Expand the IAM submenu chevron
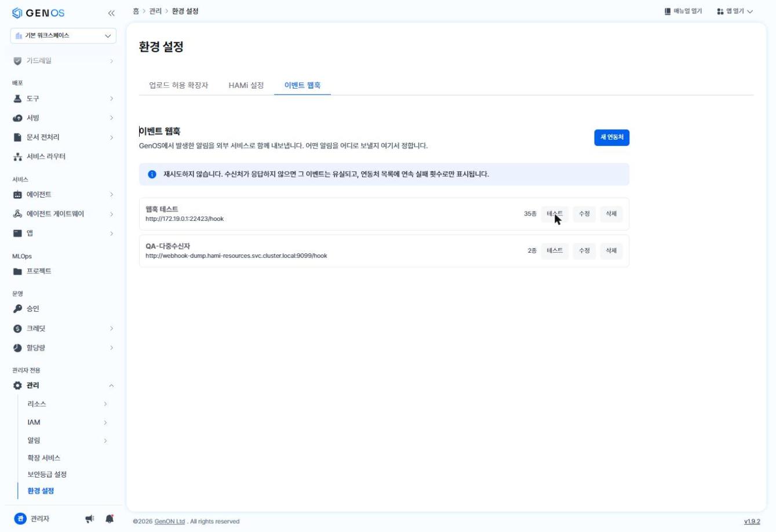776x532 pixels. [105, 422]
